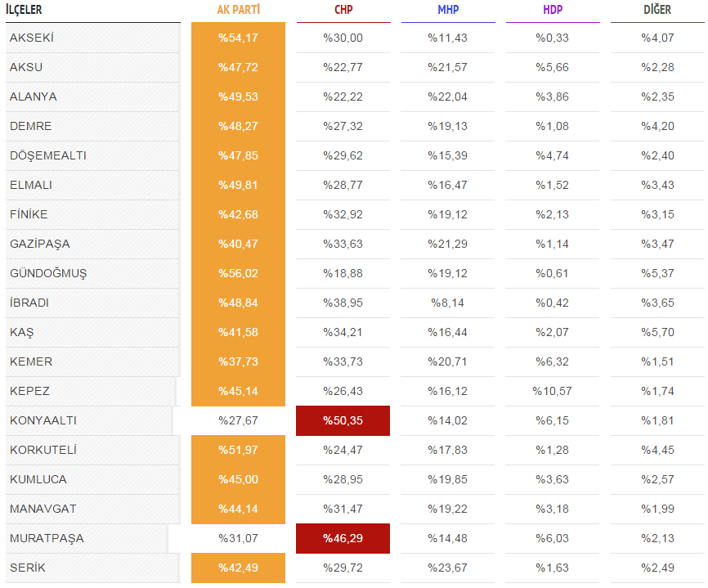Select the SERİK district name

click(x=28, y=568)
